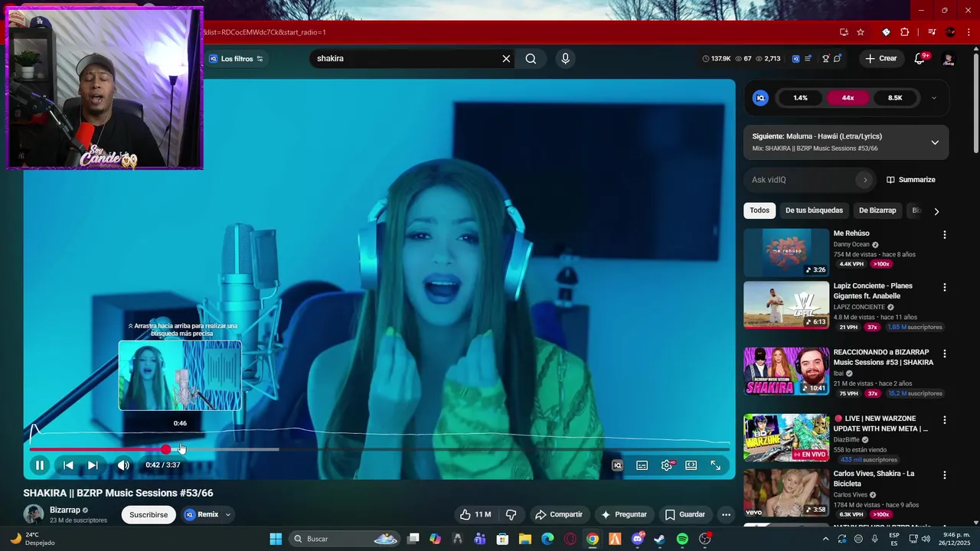Viewport: 980px width, 551px height.
Task: Open the vidIQ trophy icon
Action: pyautogui.click(x=826, y=59)
